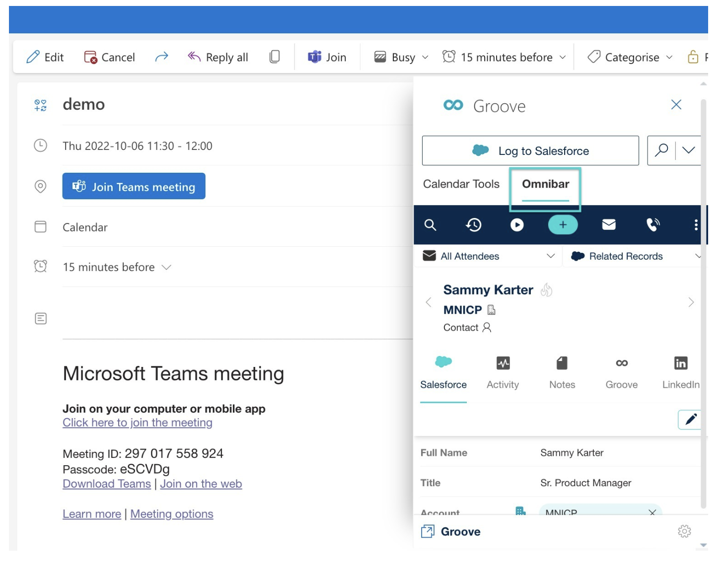728x572 pixels.
Task: Switch to the Calendar Tools tab
Action: [461, 184]
